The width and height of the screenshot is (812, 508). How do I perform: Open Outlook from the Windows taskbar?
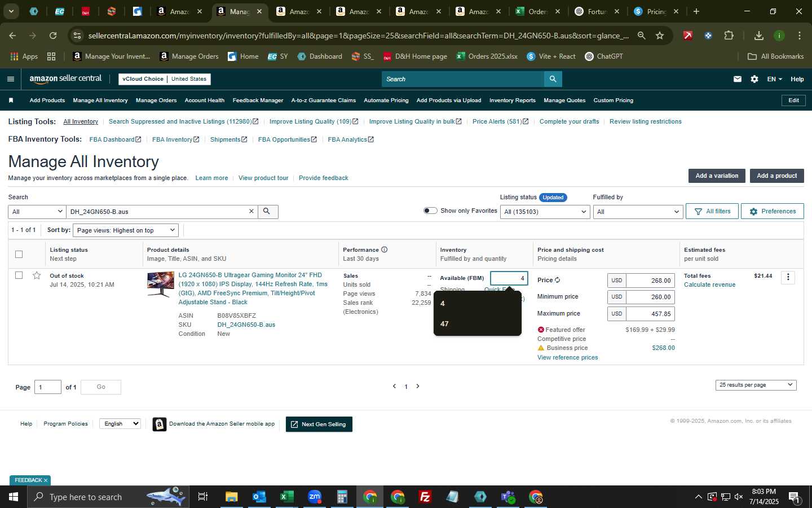tap(259, 497)
